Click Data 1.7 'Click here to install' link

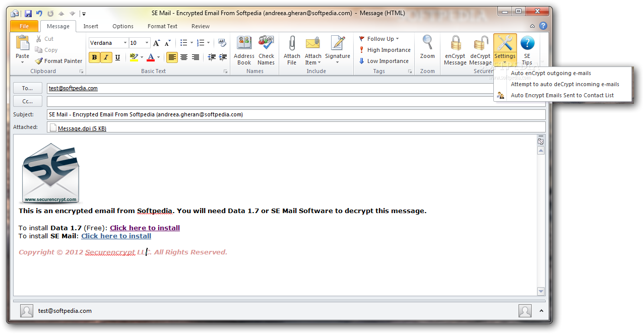(145, 228)
